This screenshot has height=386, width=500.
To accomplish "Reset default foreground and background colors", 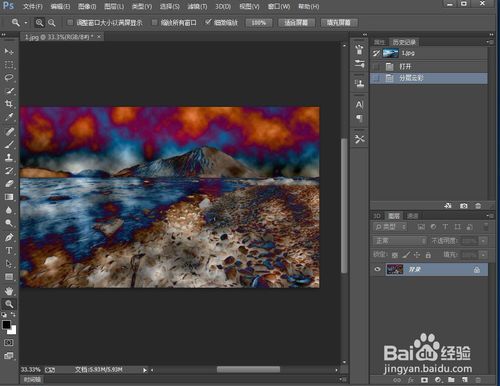I will pos(4,314).
